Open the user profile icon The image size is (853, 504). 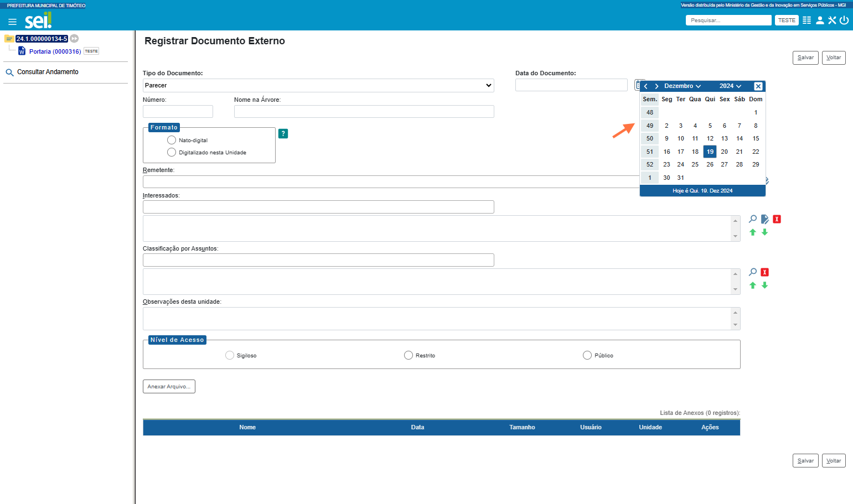coord(820,20)
